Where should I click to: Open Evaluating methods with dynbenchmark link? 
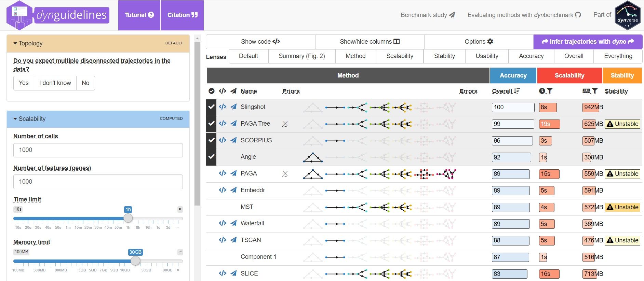pyautogui.click(x=524, y=15)
